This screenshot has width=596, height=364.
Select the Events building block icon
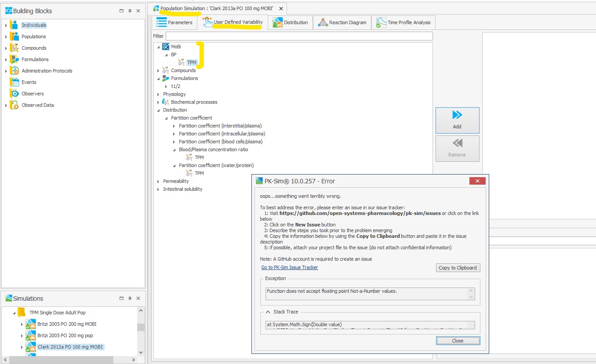13,82
